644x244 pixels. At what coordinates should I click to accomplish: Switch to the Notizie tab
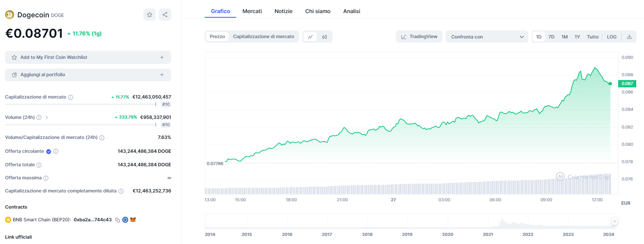click(283, 11)
